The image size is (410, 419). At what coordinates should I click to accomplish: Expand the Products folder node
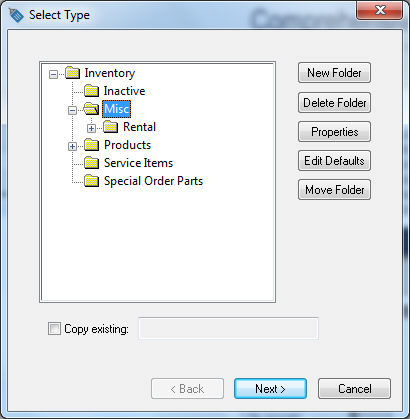click(72, 146)
